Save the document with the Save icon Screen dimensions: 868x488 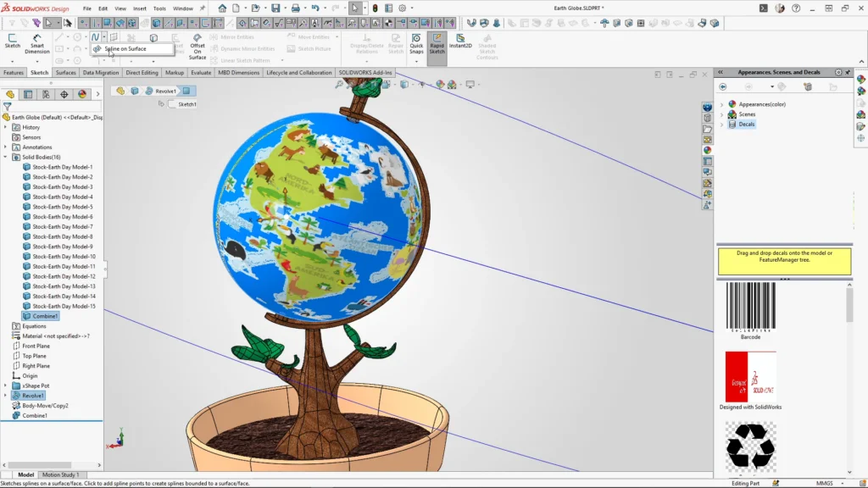275,8
